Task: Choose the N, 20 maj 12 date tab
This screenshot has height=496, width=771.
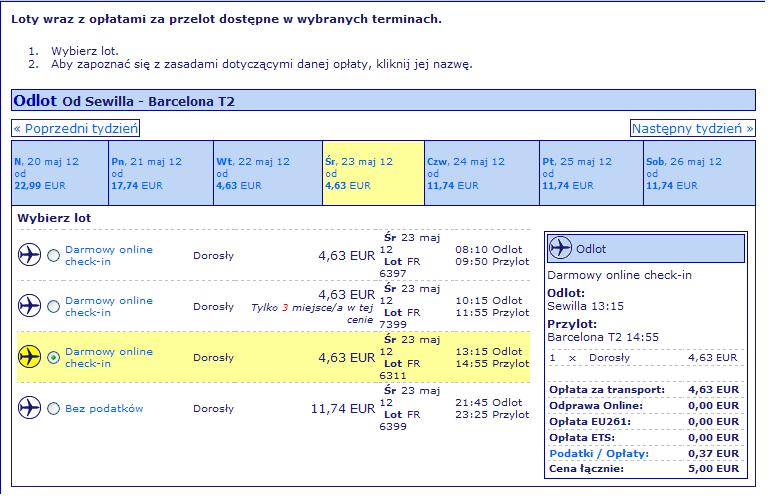Action: (x=60, y=173)
